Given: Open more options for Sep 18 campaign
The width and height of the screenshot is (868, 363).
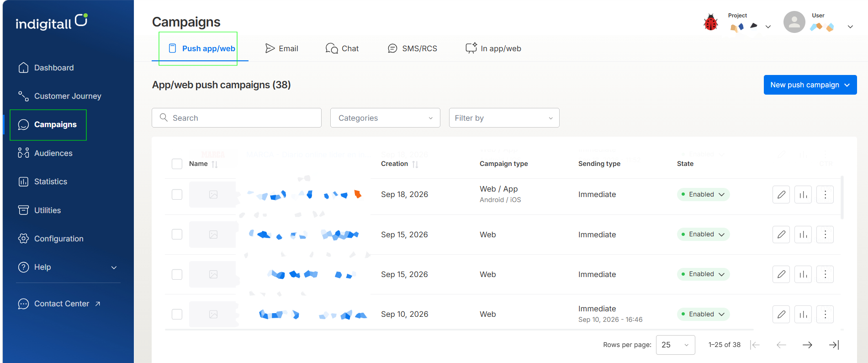Looking at the screenshot, I should point(825,195).
